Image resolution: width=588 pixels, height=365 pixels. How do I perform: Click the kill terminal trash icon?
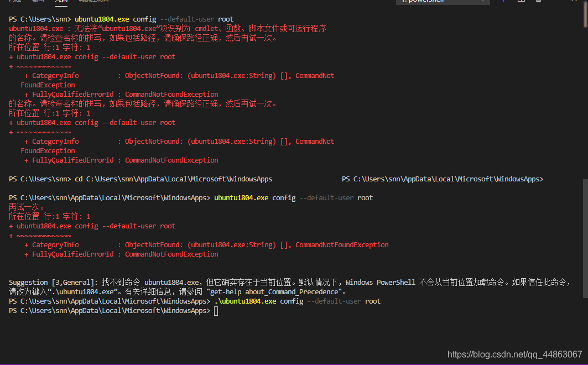click(x=538, y=2)
